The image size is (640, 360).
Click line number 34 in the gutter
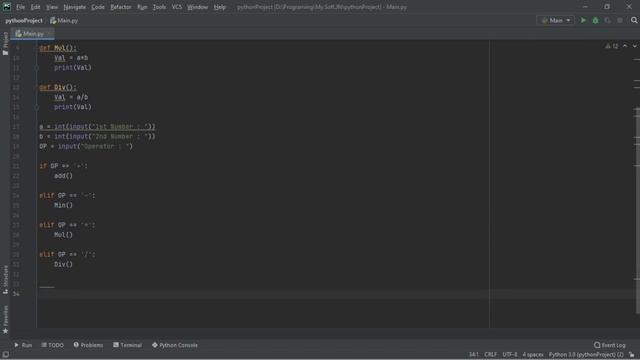click(16, 293)
